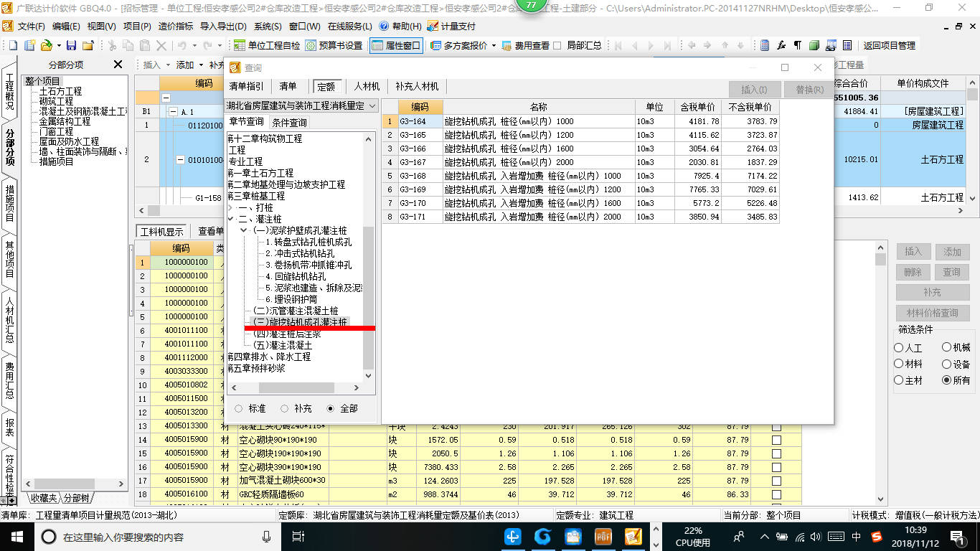This screenshot has height=551, width=980.
Task: Switch to the 人材机 tab
Action: 367,86
